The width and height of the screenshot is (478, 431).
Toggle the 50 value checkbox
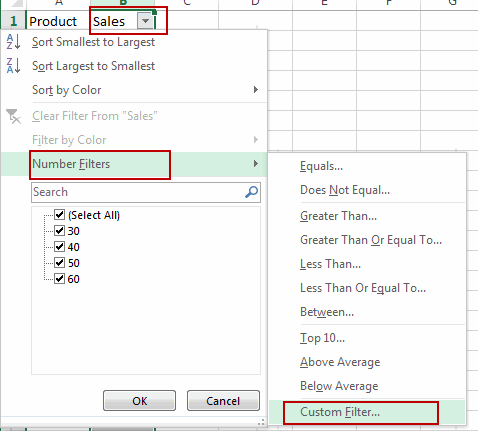59,263
